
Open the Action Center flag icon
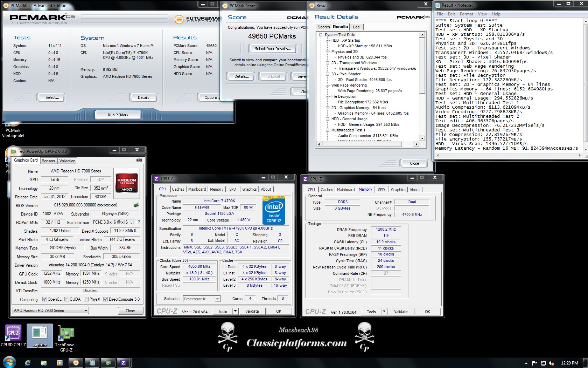coord(534,363)
